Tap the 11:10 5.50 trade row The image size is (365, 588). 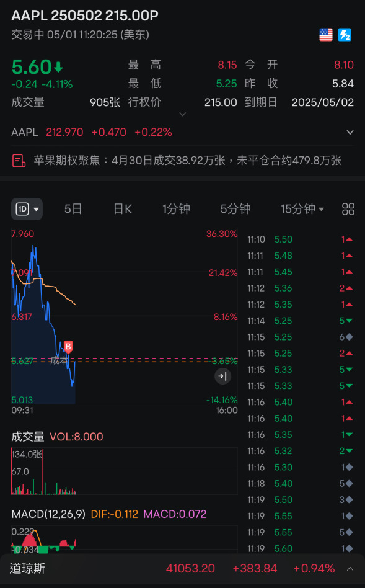300,239
